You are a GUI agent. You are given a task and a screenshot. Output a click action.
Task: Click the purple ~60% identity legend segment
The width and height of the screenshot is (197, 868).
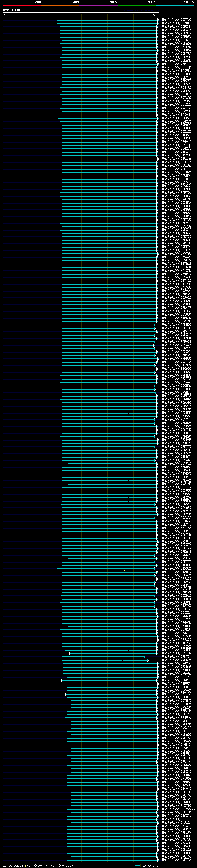tap(98, 6)
